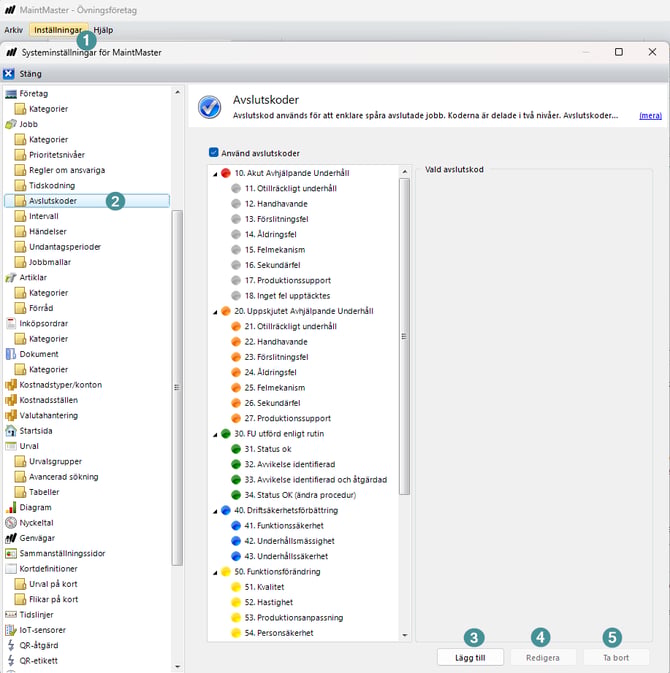Click the Genvägar MaintMaster logo icon
This screenshot has height=673, width=670.
[11, 538]
